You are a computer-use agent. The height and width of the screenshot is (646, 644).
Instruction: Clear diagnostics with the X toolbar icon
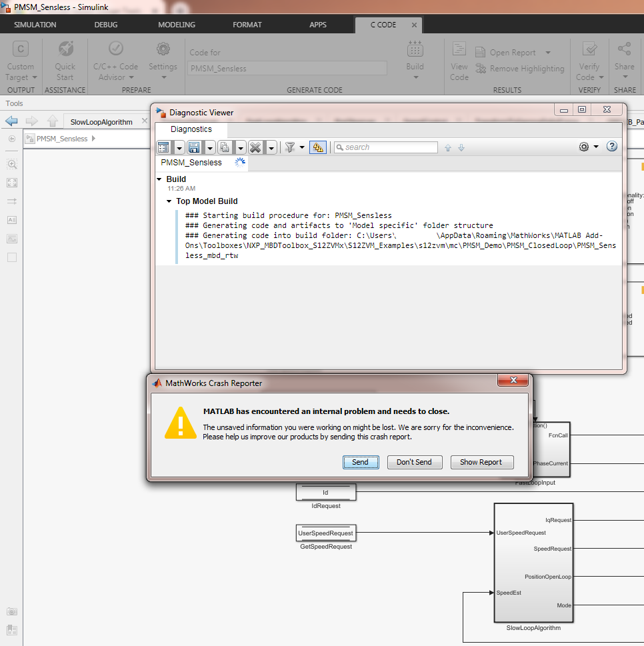[254, 147]
